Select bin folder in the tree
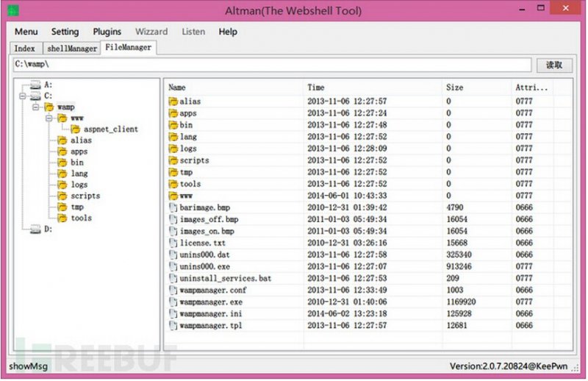Viewport: 588px width, 381px height. point(77,163)
